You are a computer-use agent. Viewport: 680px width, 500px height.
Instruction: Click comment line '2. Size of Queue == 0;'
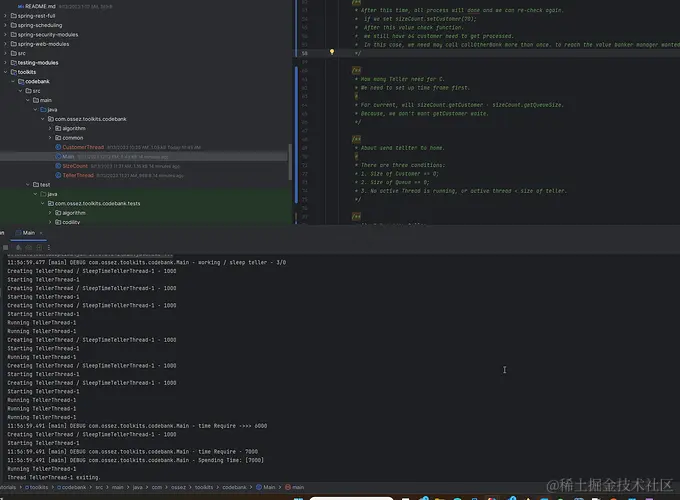point(392,183)
